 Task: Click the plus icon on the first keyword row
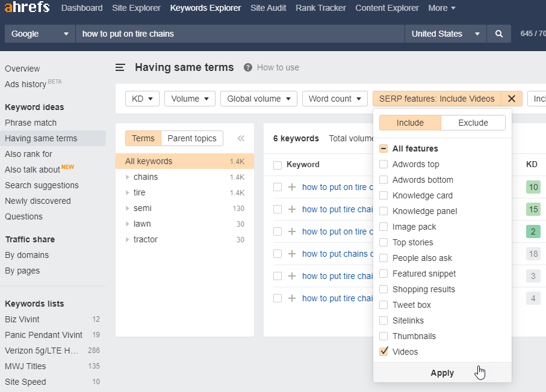292,187
